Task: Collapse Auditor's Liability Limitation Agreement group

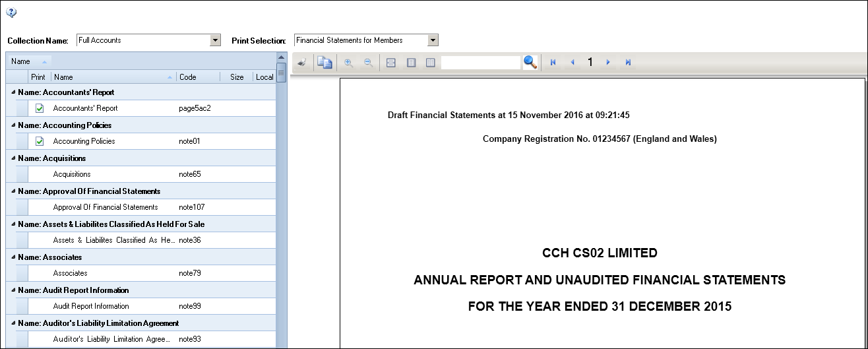Action: click(13, 323)
